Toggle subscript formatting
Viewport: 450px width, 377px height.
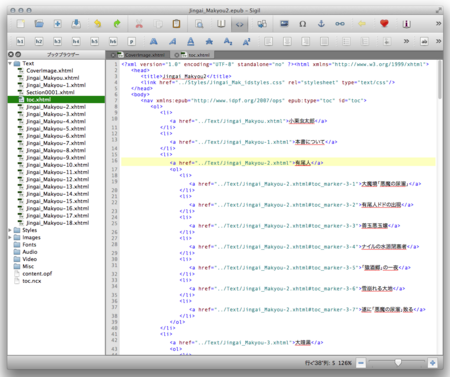(x=228, y=41)
